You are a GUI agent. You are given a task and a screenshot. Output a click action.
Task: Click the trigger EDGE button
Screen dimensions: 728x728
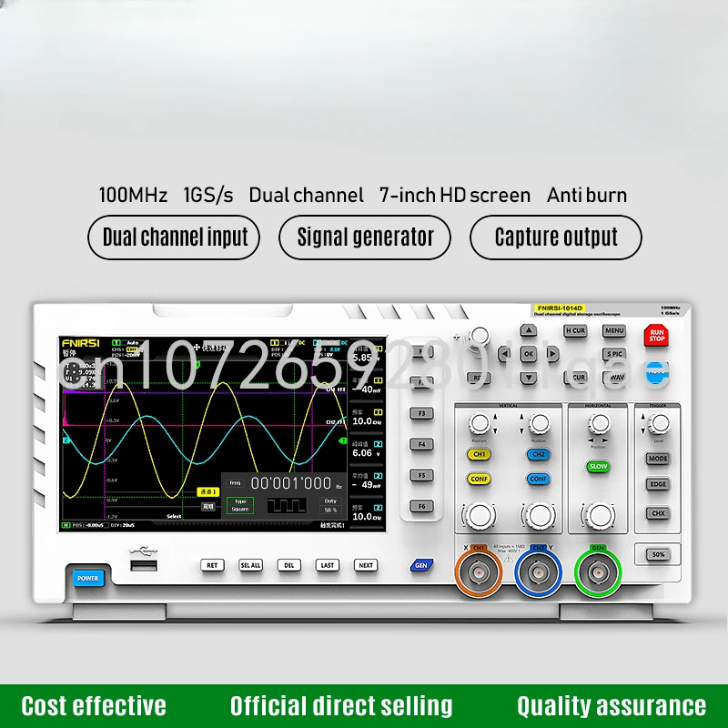(658, 484)
